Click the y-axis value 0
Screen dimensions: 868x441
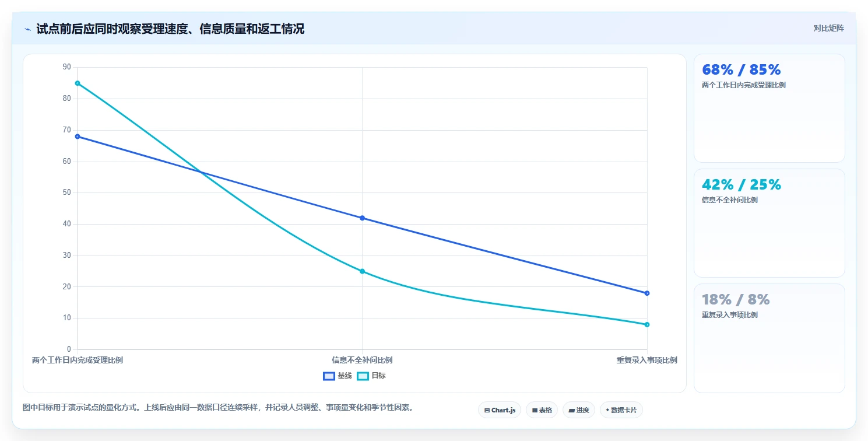68,349
